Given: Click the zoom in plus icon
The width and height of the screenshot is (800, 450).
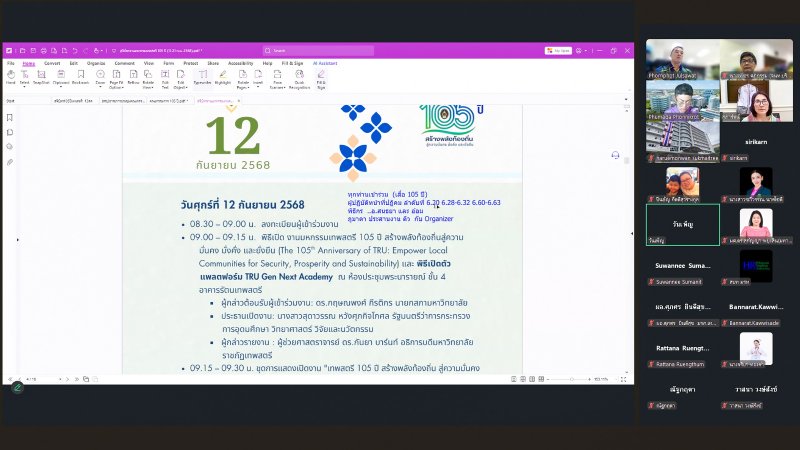Looking at the screenshot, I should 589,379.
